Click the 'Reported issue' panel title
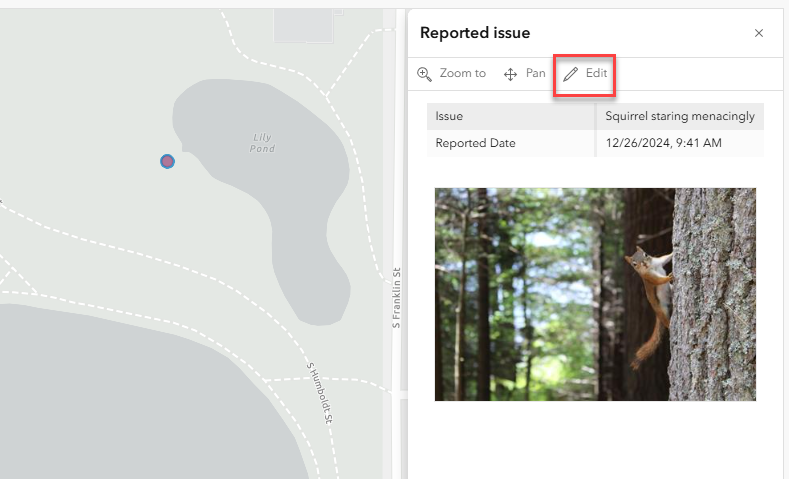The width and height of the screenshot is (789, 479). 475,33
